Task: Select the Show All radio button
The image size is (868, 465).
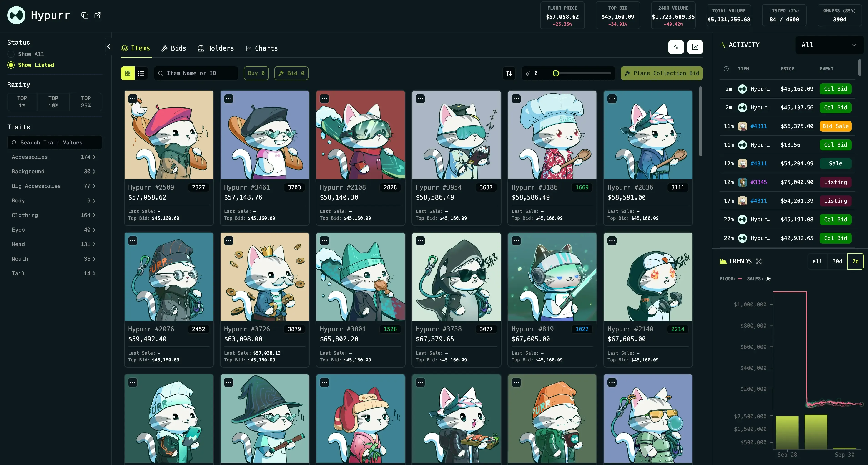Action: (11, 54)
